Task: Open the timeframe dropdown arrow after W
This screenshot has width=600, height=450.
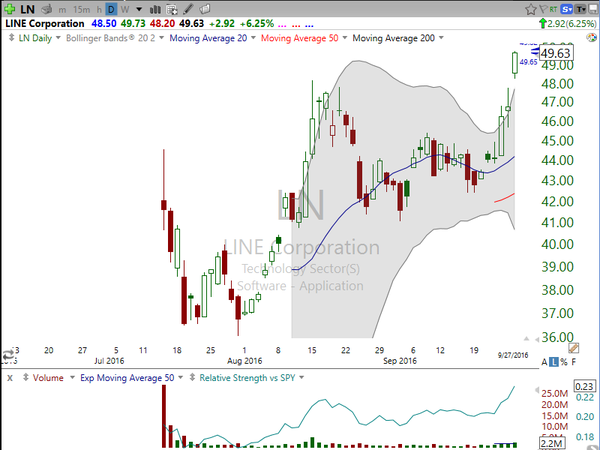Action: [x=139, y=9]
